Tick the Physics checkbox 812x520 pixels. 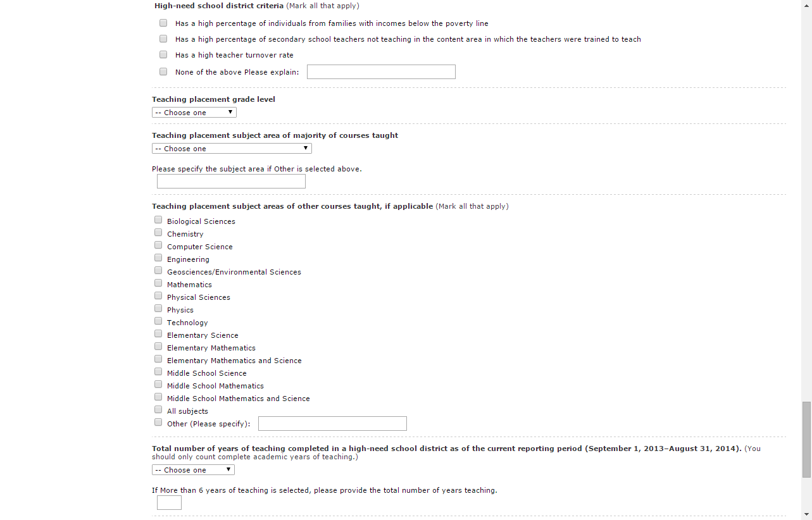click(x=158, y=309)
